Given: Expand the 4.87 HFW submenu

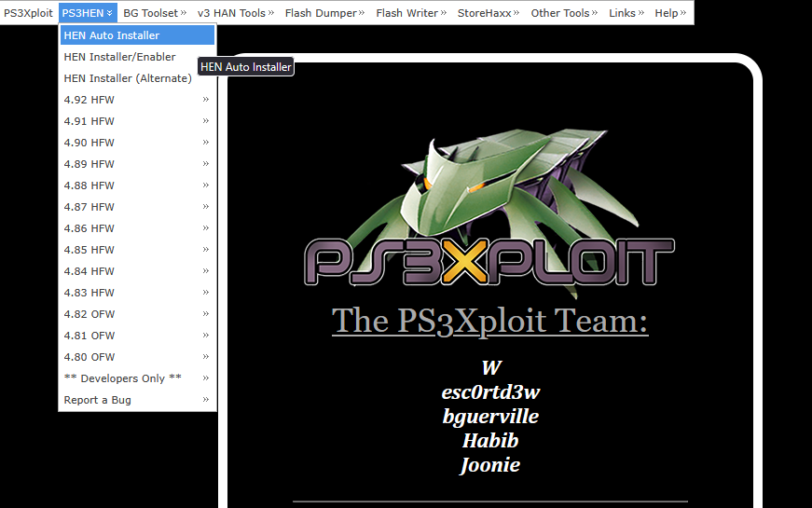Looking at the screenshot, I should 137,207.
